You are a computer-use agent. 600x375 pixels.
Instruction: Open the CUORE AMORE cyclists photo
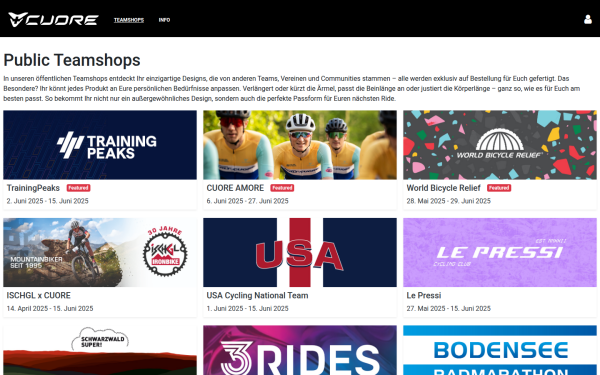click(300, 145)
